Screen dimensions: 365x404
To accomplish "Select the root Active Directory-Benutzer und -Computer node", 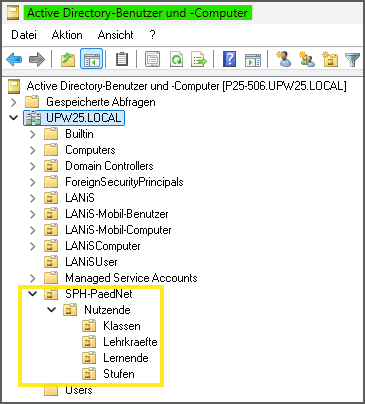I will (186, 86).
